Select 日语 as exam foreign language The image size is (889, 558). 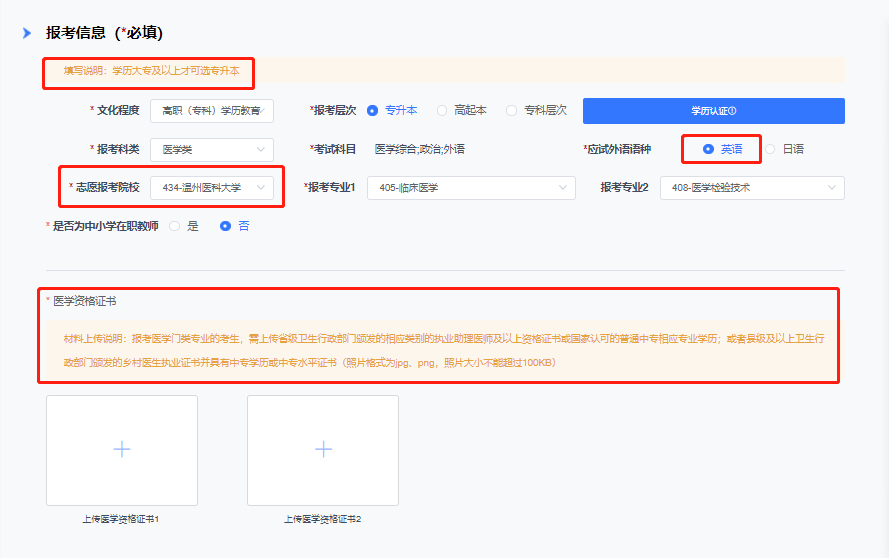[x=771, y=149]
